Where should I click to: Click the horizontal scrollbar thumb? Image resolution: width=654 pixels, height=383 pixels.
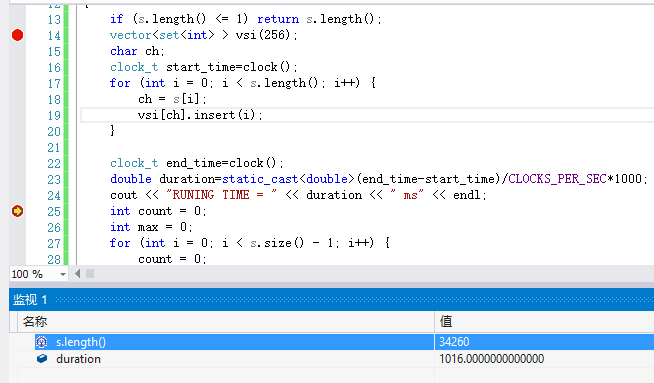[90, 274]
